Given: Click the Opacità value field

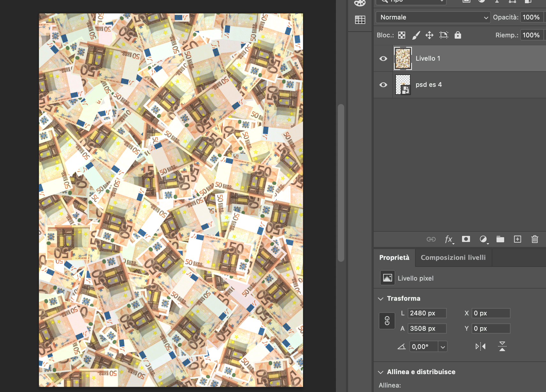Looking at the screenshot, I should pos(532,17).
